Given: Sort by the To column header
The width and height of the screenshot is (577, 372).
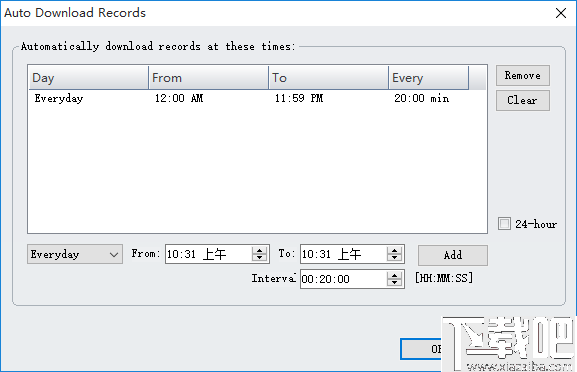Looking at the screenshot, I should [329, 78].
